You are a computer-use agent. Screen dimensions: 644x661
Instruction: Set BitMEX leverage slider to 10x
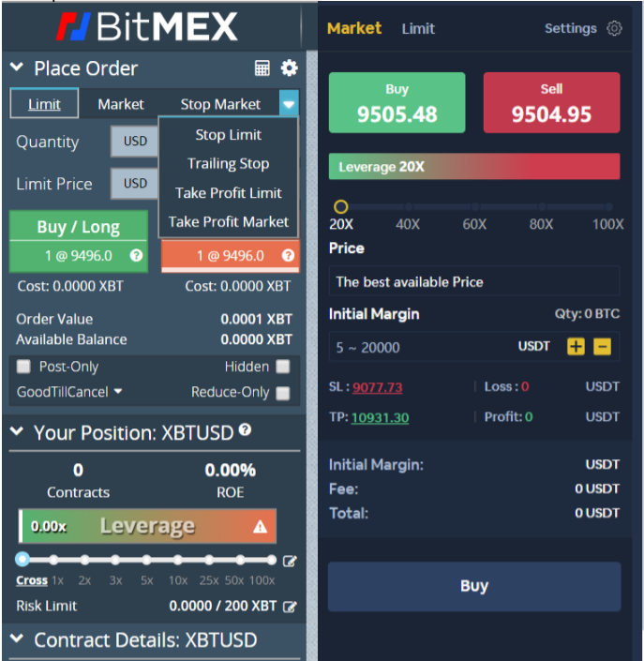[x=178, y=560]
